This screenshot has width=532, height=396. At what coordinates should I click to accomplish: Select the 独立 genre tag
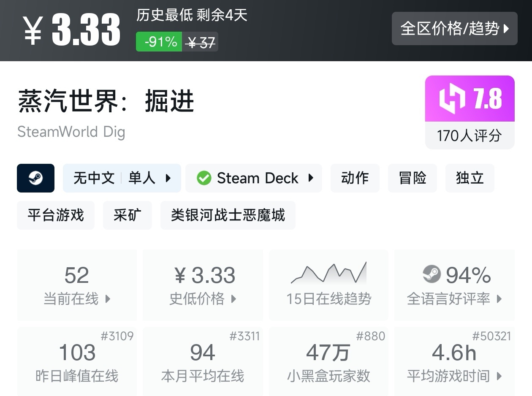[x=470, y=178]
